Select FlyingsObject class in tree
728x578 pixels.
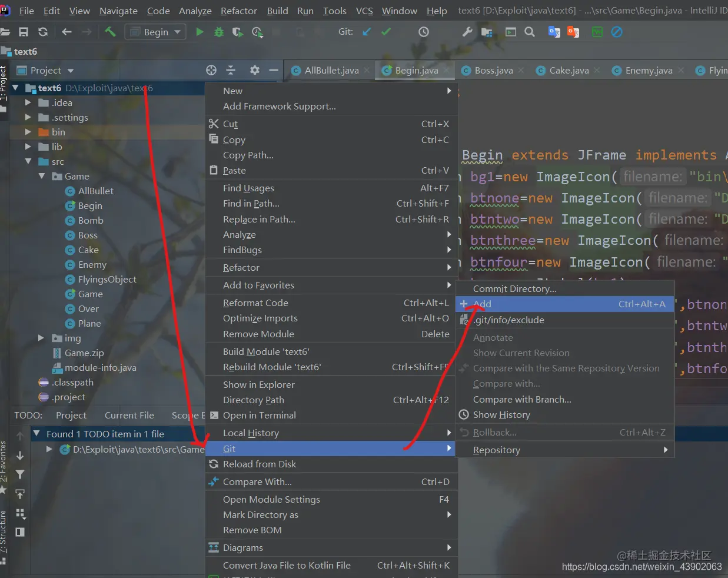pos(107,279)
